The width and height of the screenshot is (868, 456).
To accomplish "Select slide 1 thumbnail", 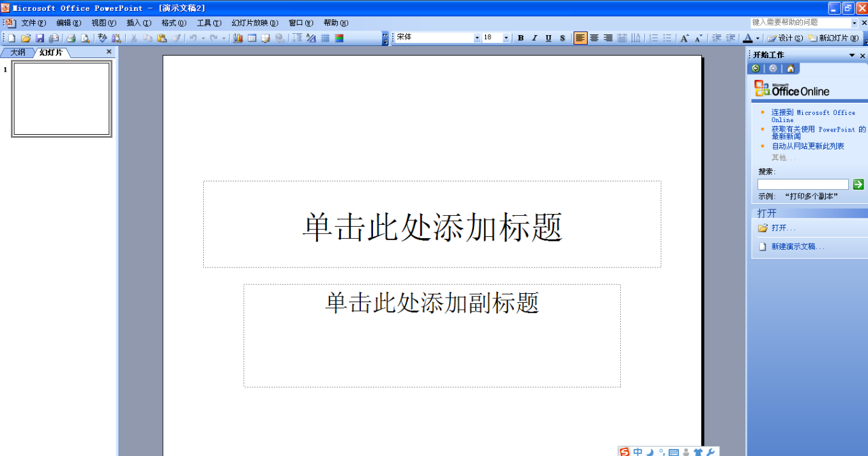I will coord(61,99).
